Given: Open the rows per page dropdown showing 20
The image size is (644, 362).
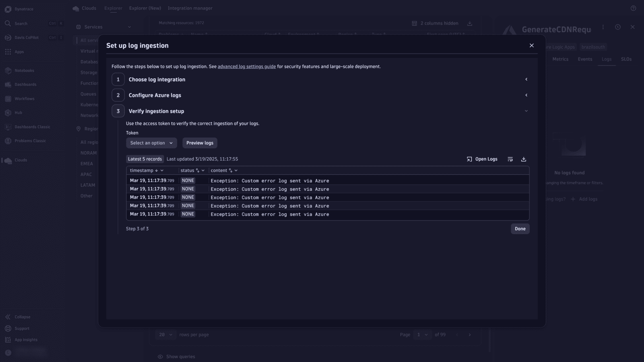Looking at the screenshot, I should pos(165,334).
